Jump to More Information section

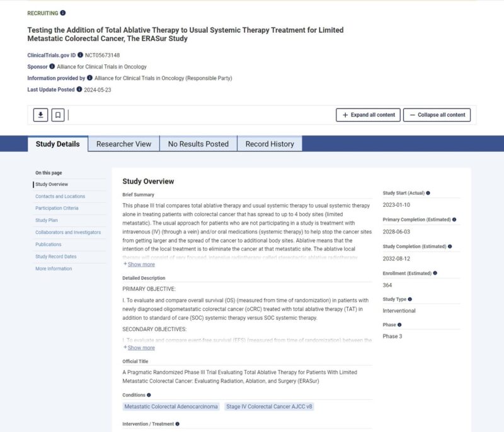click(x=54, y=269)
